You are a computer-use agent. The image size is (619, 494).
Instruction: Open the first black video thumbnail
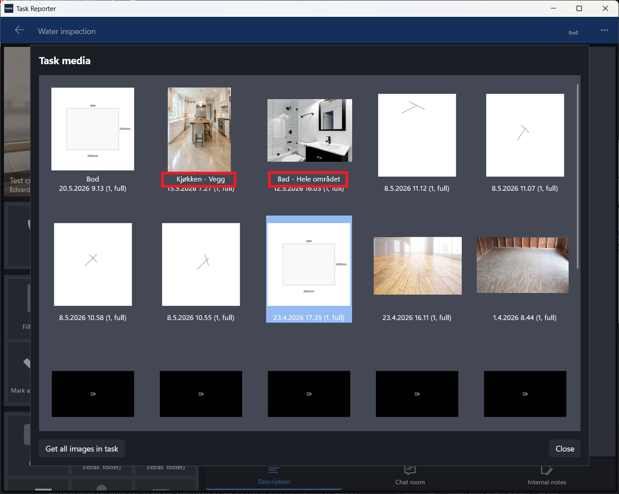(x=93, y=394)
